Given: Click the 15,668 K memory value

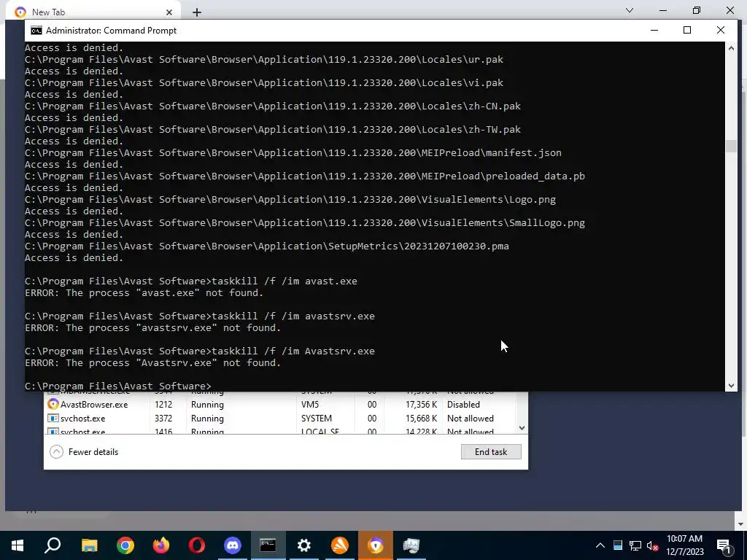Looking at the screenshot, I should [x=421, y=418].
